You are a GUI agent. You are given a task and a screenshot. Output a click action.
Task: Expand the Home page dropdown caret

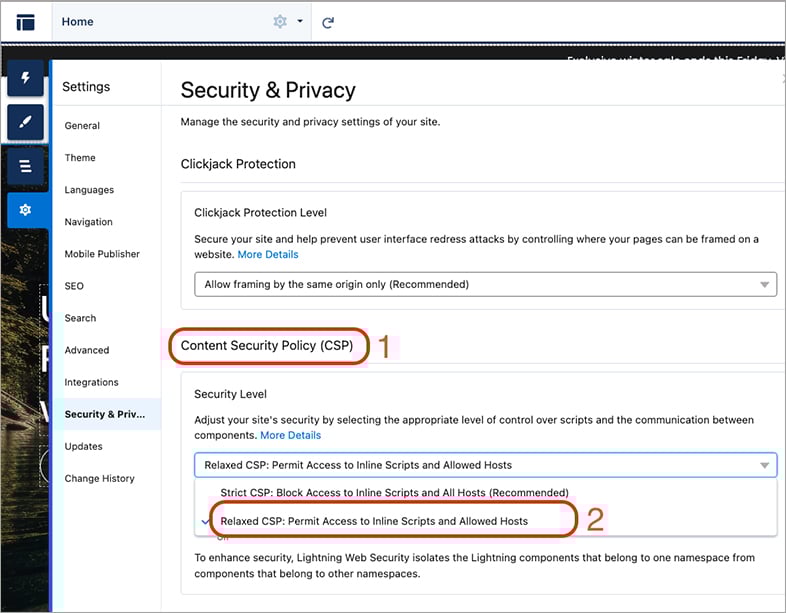pyautogui.click(x=300, y=21)
